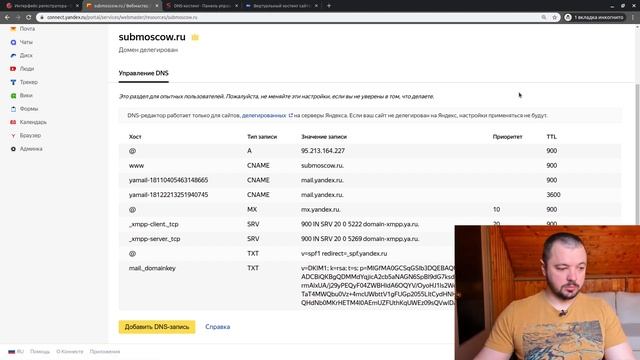Bookmark page using the star icon
Image resolution: width=640 pixels, height=360 pixels.
pyautogui.click(x=555, y=17)
